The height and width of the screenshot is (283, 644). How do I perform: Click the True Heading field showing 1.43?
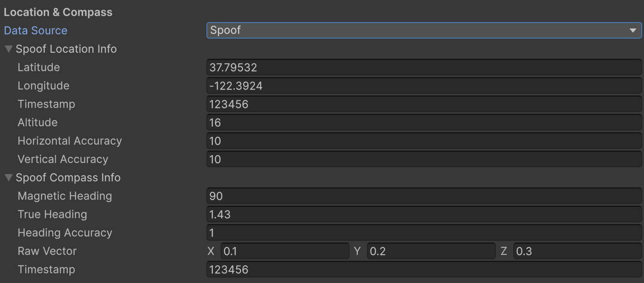pos(422,214)
